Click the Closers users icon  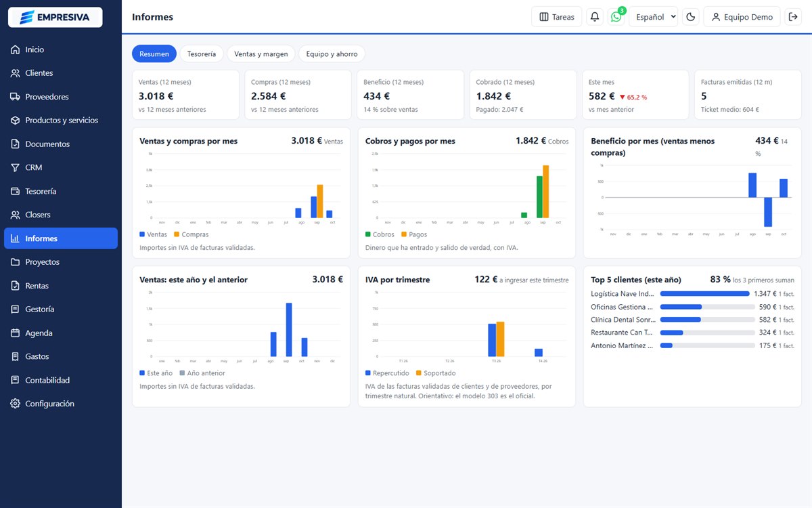(15, 215)
